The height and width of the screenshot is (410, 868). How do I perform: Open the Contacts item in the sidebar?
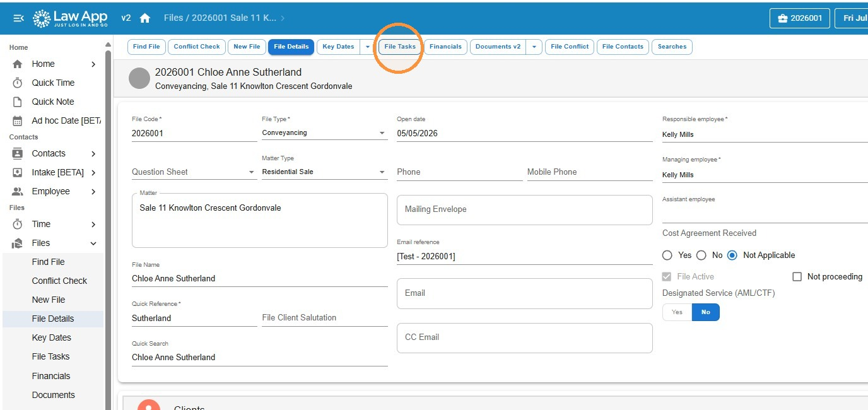coord(53,153)
